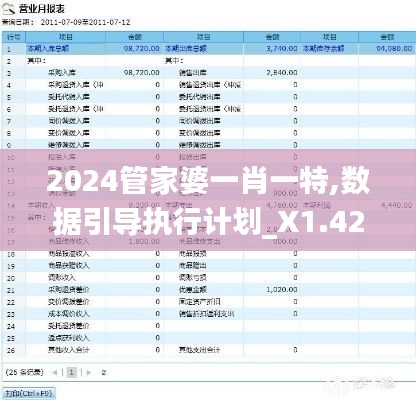
Task: Select the 采购入库 row item
Action: (62, 72)
